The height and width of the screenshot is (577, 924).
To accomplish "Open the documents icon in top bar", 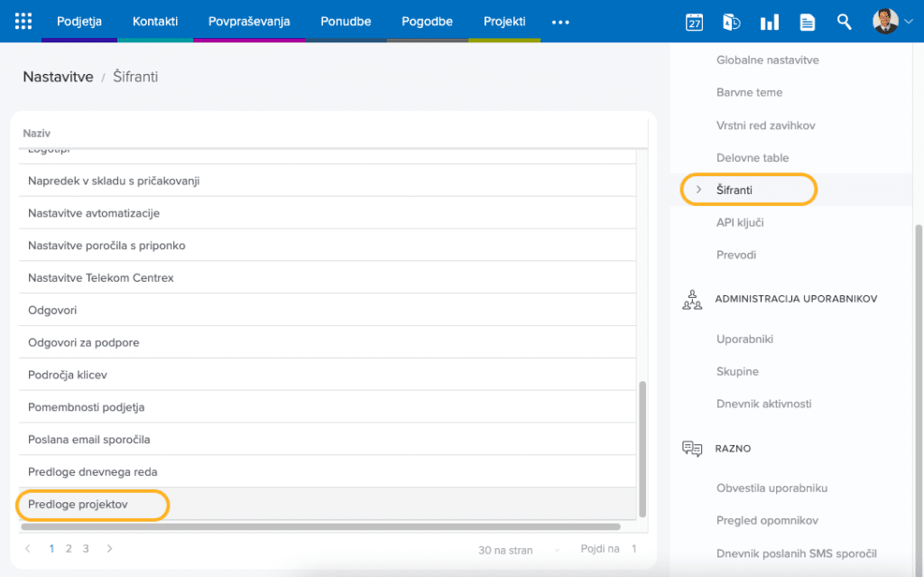I will pyautogui.click(x=807, y=23).
